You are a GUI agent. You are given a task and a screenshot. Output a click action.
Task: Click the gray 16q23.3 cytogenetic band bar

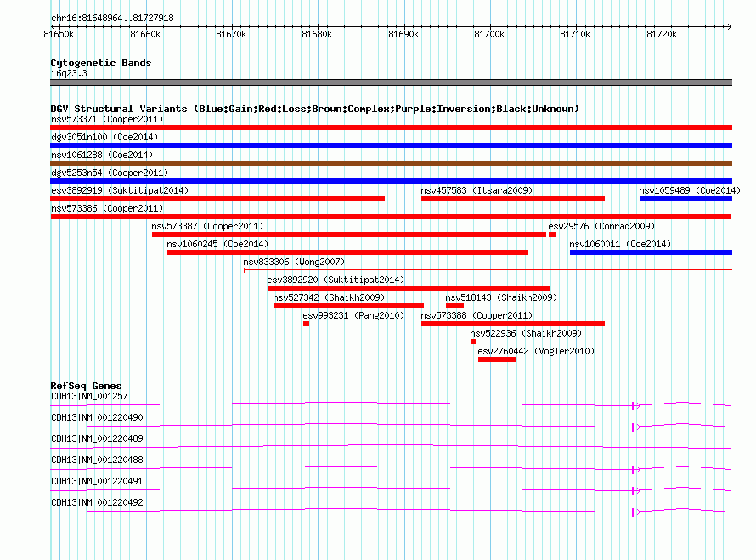391,82
